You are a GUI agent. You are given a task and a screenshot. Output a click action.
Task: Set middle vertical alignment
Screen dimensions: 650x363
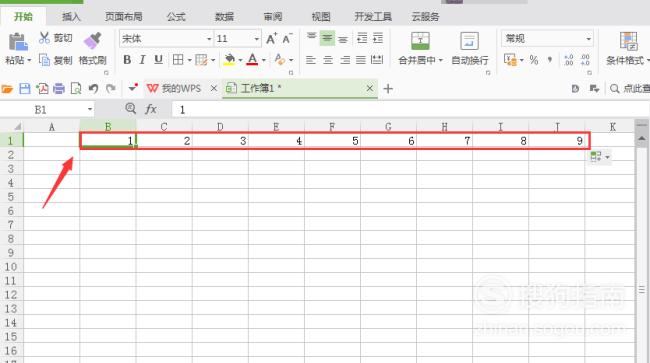pos(327,39)
